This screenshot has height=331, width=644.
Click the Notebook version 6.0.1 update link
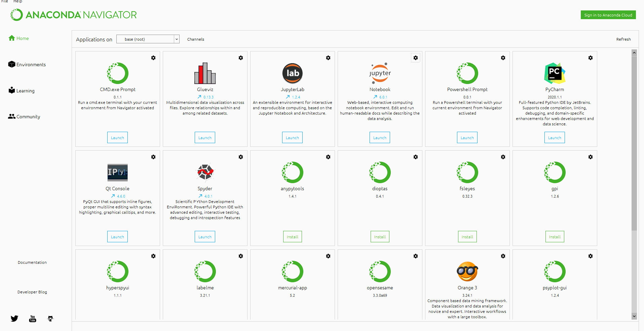point(380,97)
